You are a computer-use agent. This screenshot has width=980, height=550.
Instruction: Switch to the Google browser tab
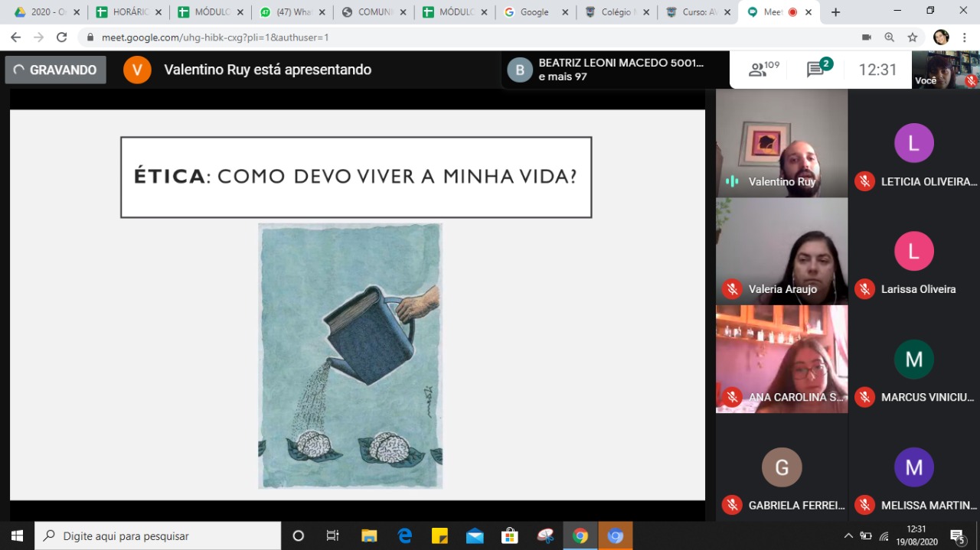click(534, 12)
